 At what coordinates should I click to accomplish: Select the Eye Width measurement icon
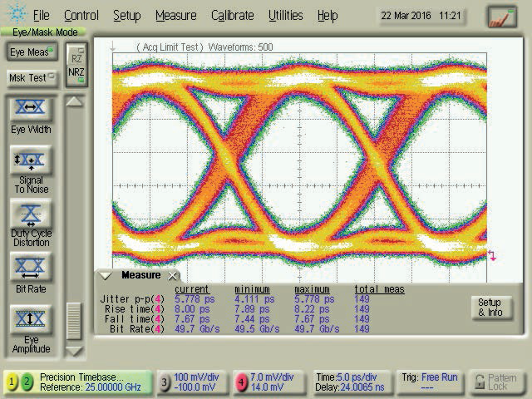click(x=31, y=109)
